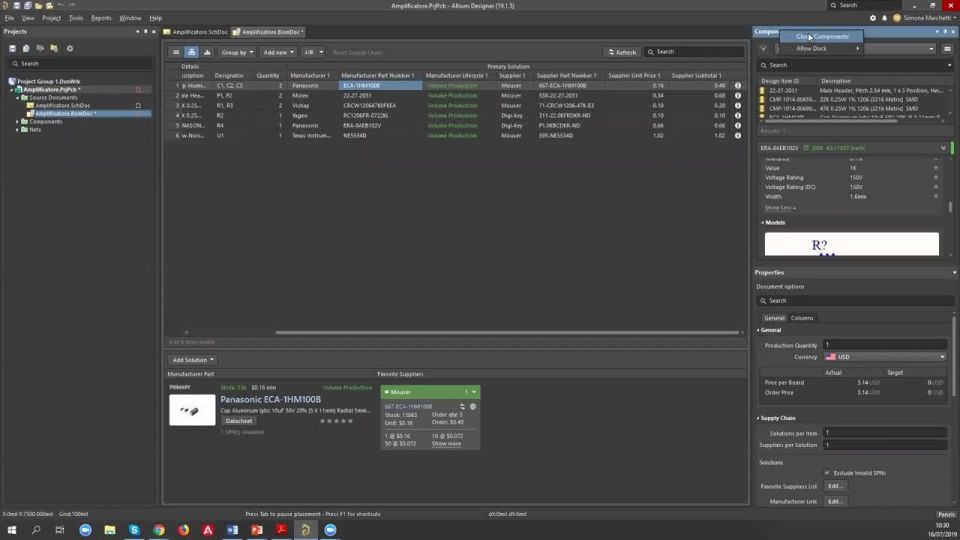This screenshot has height=540, width=960.
Task: Click the Windows Start button
Action: click(x=12, y=530)
